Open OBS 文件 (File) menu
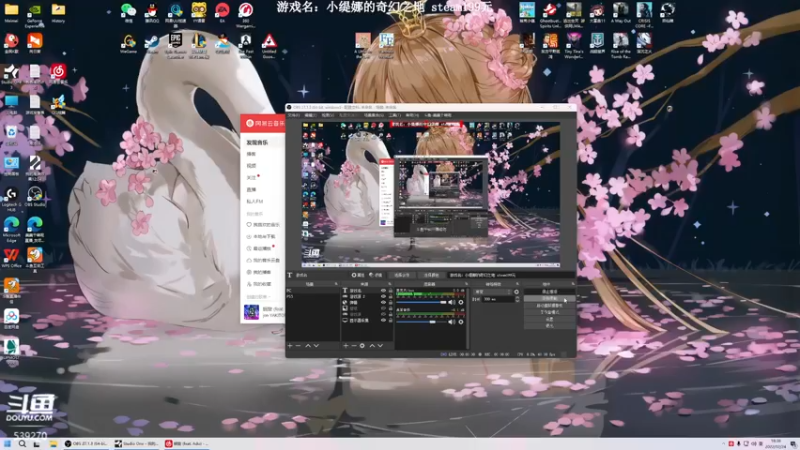 tap(293, 115)
